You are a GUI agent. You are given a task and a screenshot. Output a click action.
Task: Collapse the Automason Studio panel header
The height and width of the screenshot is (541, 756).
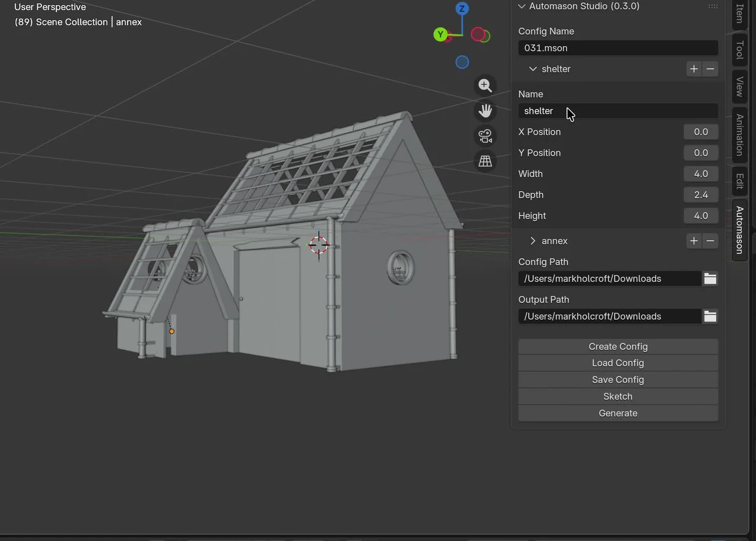pyautogui.click(x=521, y=6)
